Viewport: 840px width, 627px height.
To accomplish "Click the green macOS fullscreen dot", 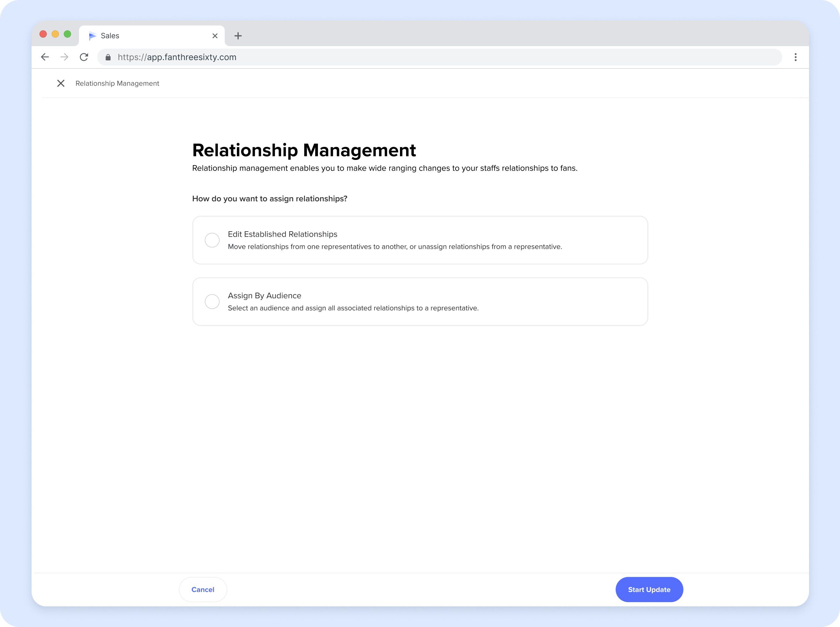I will click(68, 34).
